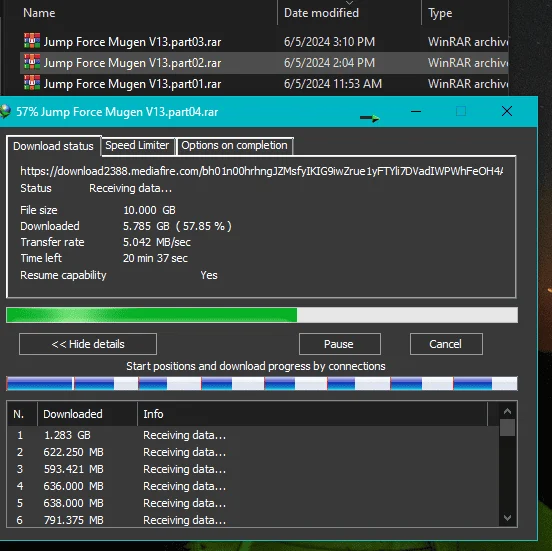552x551 pixels.
Task: Select connection 5 with 638.000 MB
Action: [253, 503]
